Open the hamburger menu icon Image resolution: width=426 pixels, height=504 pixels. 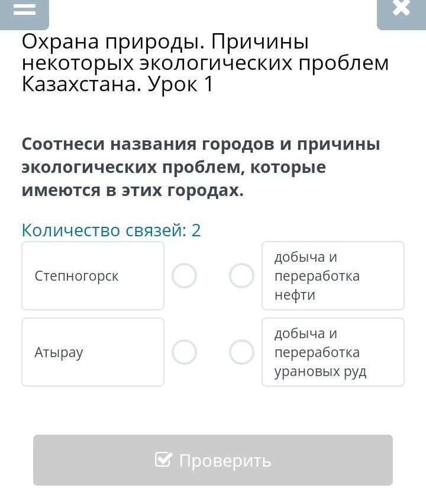24,9
